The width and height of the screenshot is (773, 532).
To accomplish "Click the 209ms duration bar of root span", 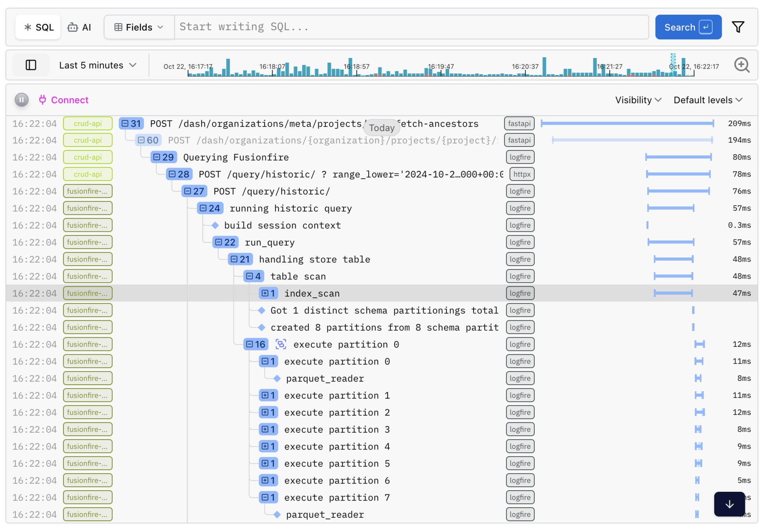I will (627, 124).
